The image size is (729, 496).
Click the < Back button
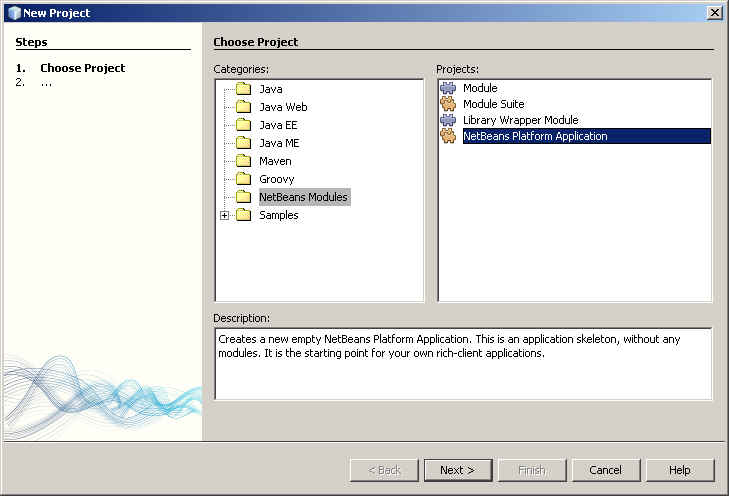[384, 470]
